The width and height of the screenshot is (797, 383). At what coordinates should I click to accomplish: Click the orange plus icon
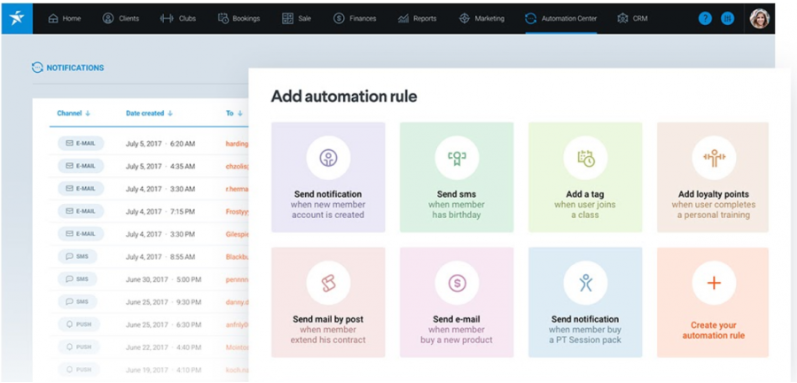click(714, 283)
